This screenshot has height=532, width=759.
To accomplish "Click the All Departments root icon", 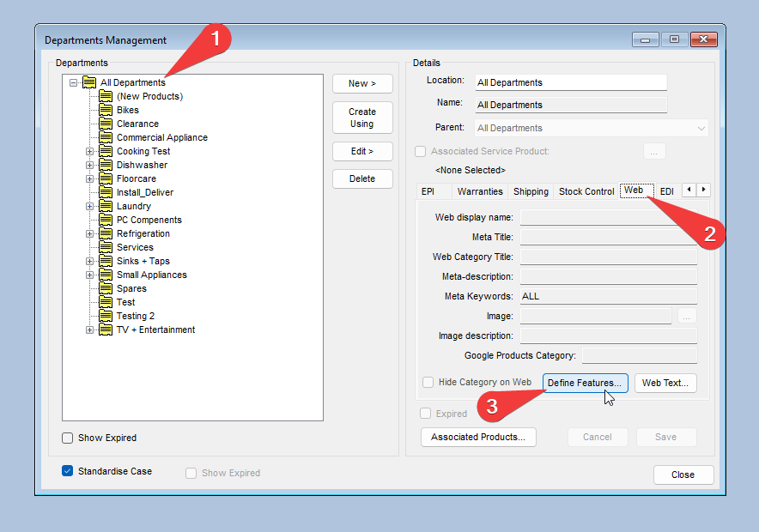I will click(x=89, y=82).
